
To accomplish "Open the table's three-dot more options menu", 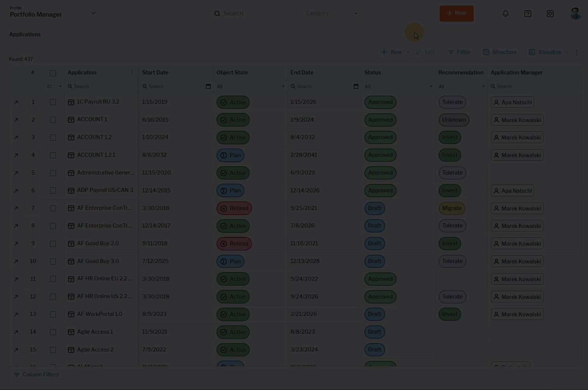I will click(577, 52).
